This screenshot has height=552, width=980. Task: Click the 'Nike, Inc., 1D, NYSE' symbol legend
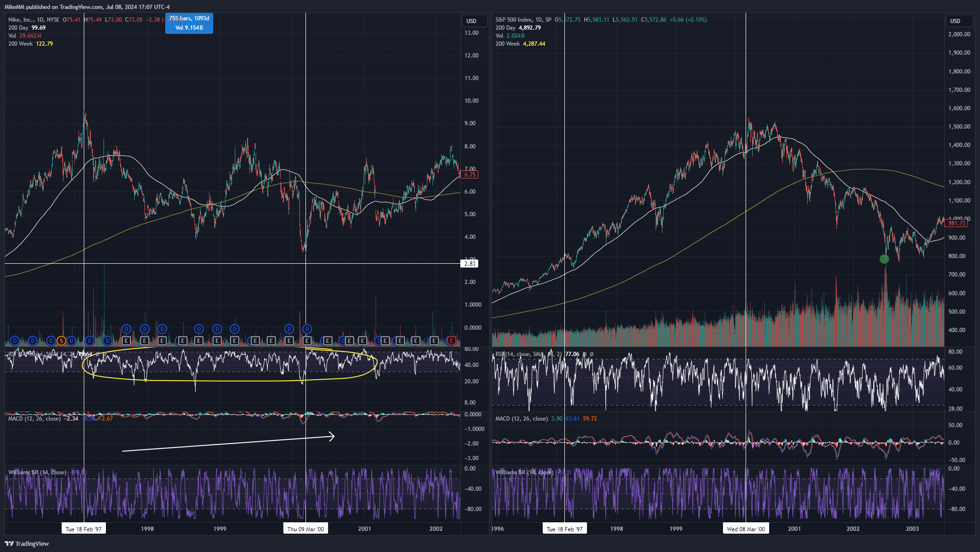point(34,19)
